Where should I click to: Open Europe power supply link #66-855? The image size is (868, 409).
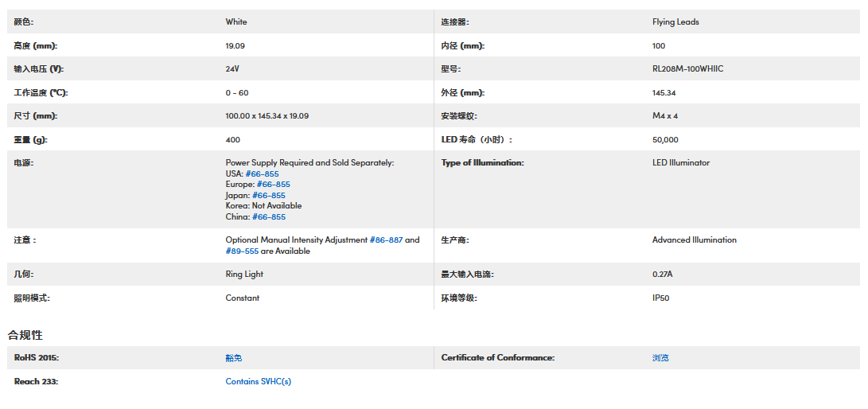tap(273, 185)
